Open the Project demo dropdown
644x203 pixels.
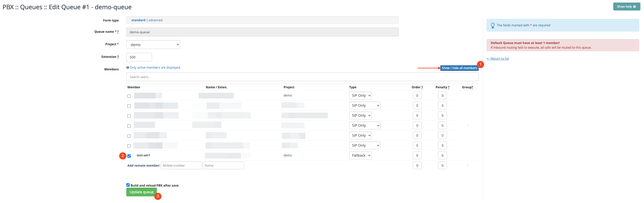point(153,45)
